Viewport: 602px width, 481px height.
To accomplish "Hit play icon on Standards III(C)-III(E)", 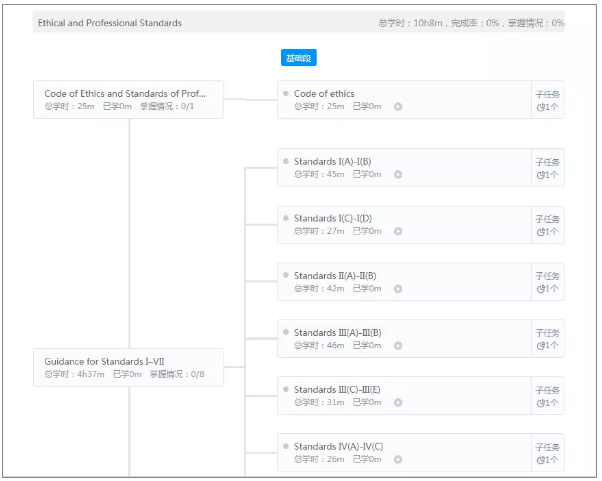I will point(398,402).
